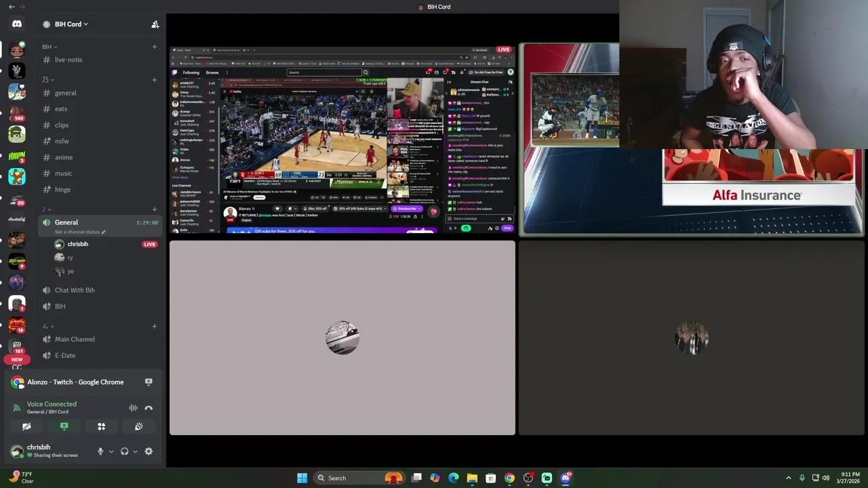Click the taskbar Search box
868x488 pixels.
(359, 478)
